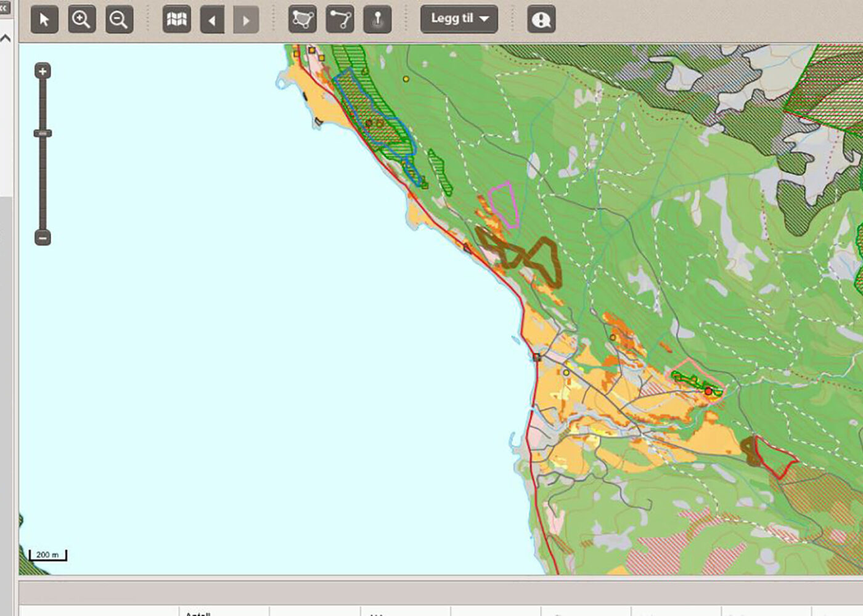This screenshot has height=616, width=863.
Task: Click the zoom slider handle
Action: click(x=43, y=133)
